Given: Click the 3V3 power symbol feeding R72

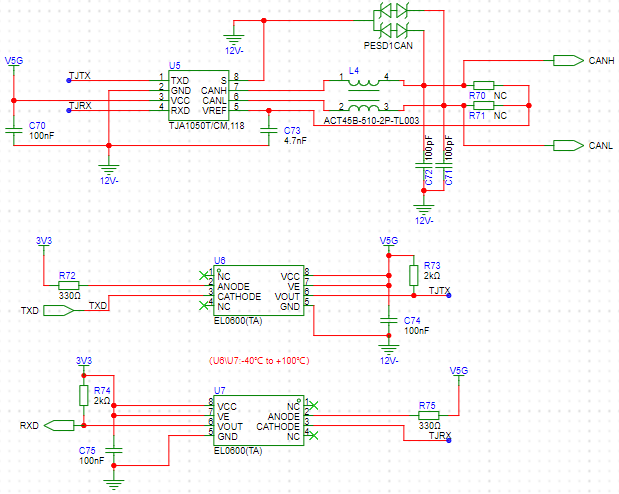Looking at the screenshot, I should (x=44, y=243).
